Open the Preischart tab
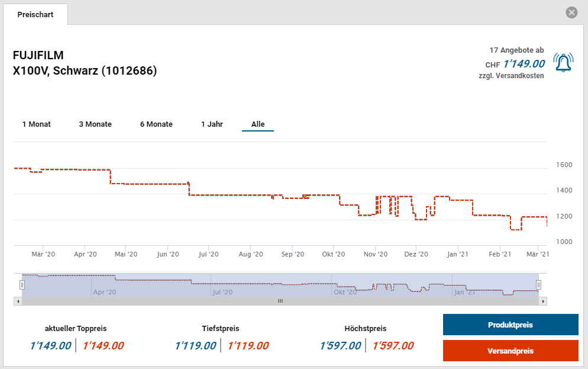 35,14
